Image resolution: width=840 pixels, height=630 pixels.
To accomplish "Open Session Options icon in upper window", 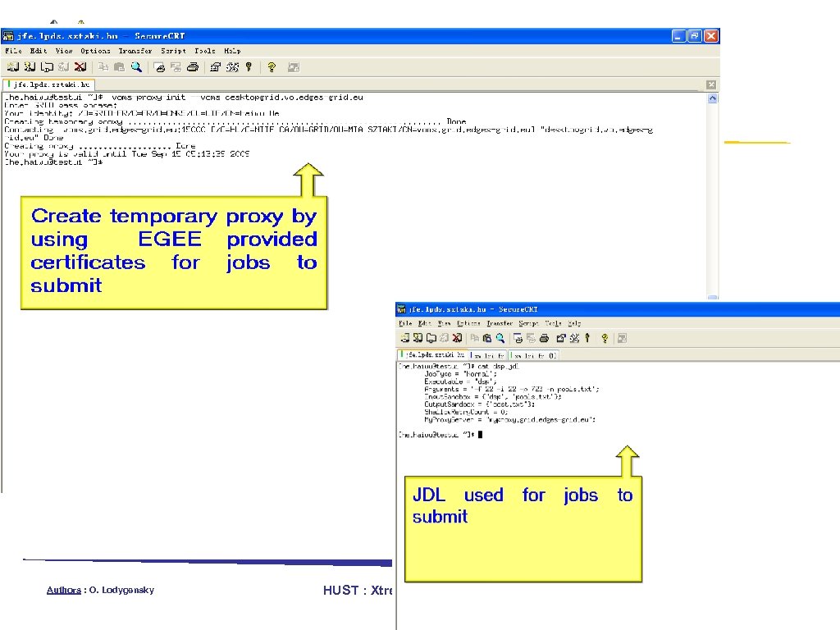I will [216, 67].
